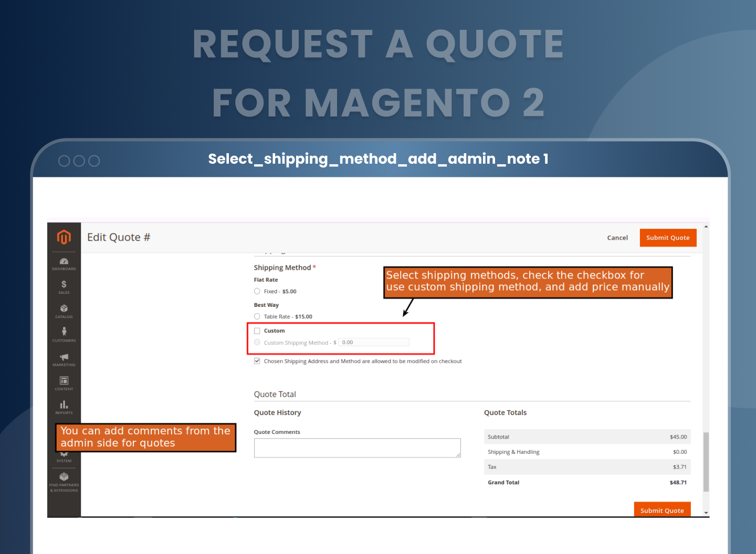Screen dimensions: 756x554
Task: Click the Submit Quote button at the top
Action: (x=668, y=237)
